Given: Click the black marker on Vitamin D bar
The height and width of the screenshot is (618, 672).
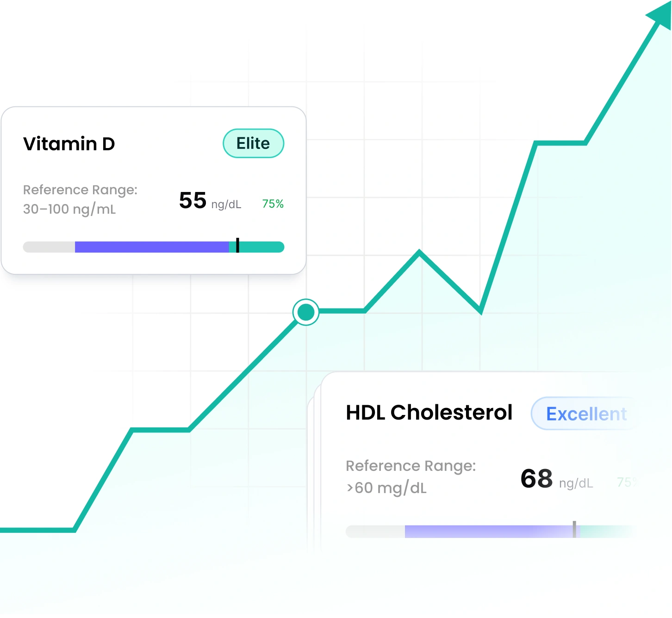Looking at the screenshot, I should point(237,246).
